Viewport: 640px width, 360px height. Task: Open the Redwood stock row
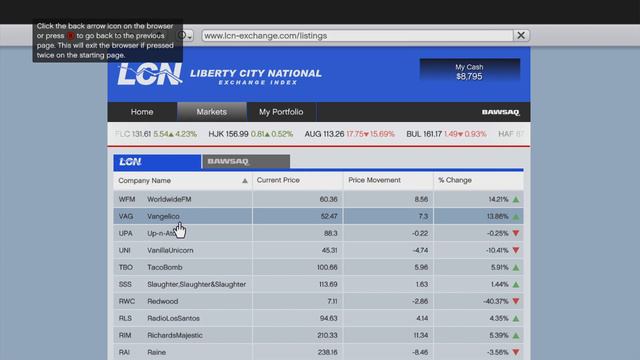(318, 301)
